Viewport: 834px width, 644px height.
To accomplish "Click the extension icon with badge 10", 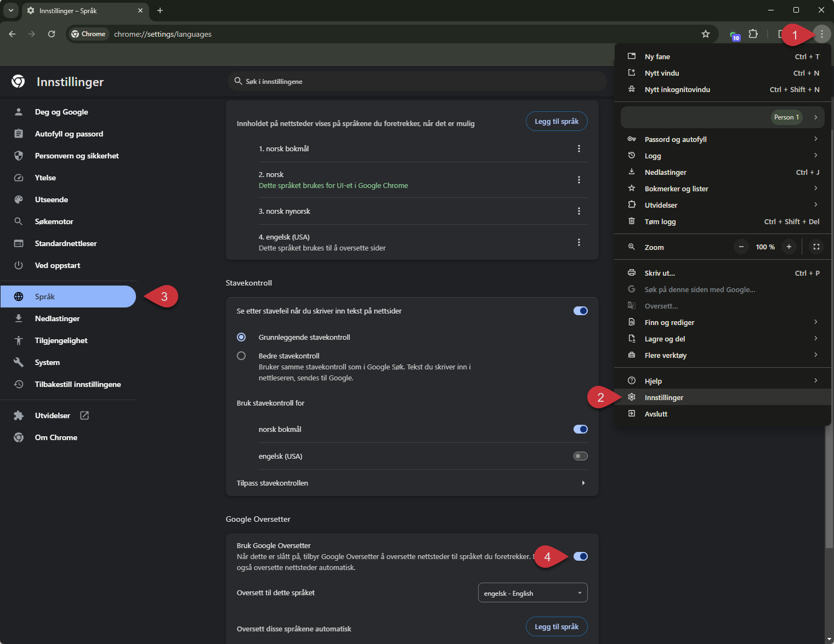I will [735, 35].
